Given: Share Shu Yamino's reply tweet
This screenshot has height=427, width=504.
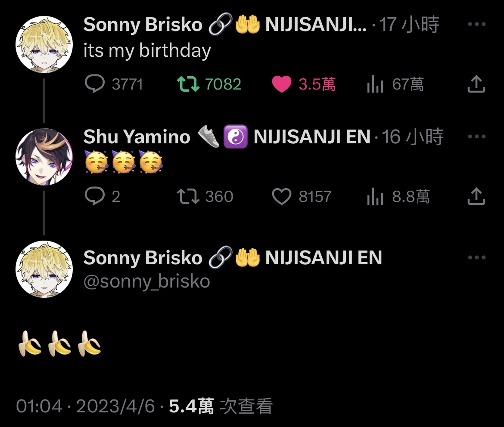Looking at the screenshot, I should point(476,196).
